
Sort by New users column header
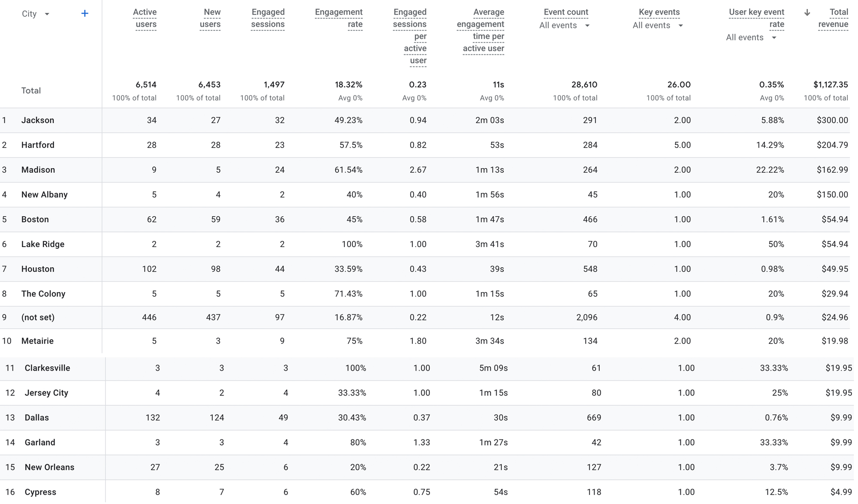(x=210, y=18)
